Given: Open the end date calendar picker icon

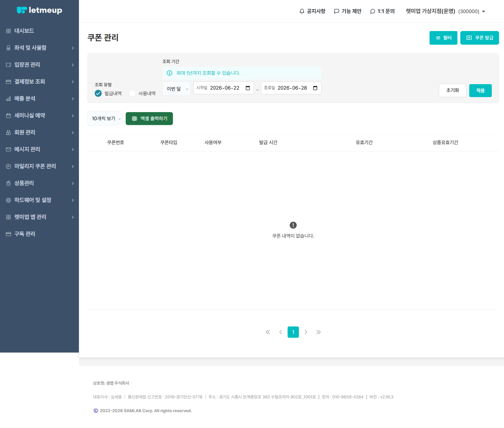Looking at the screenshot, I should (315, 88).
